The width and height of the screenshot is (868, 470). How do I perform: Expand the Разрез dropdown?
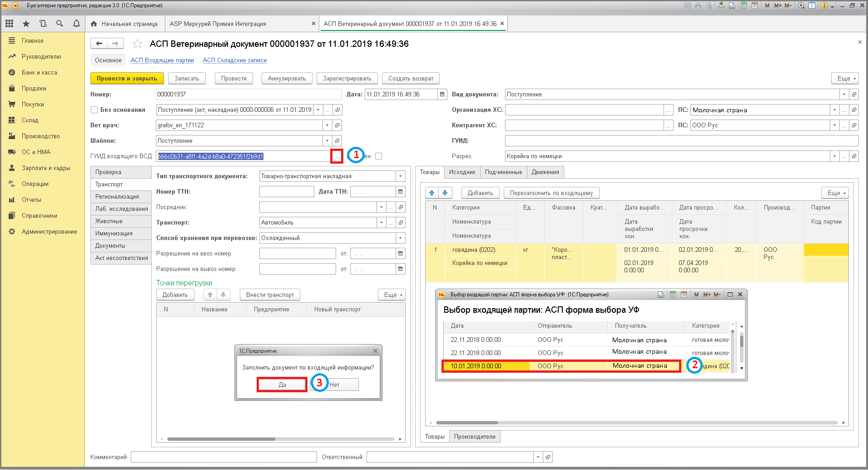click(x=835, y=156)
